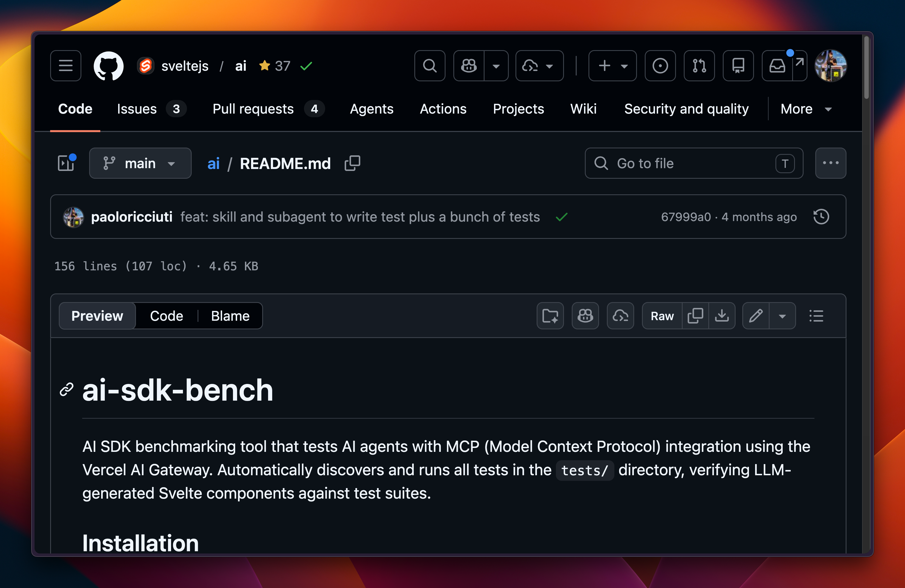The width and height of the screenshot is (905, 588).
Task: Open the main branch selector
Action: pos(140,163)
